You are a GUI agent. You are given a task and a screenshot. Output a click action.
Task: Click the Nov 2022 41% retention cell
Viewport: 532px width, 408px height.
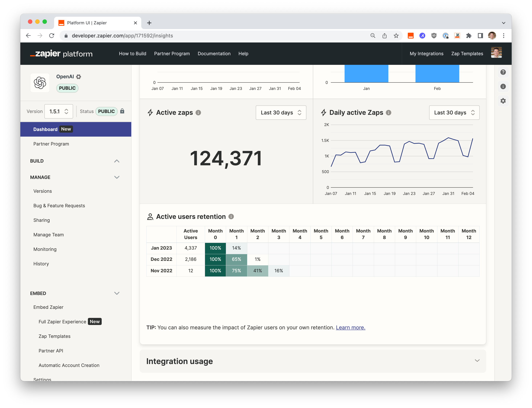pos(257,270)
